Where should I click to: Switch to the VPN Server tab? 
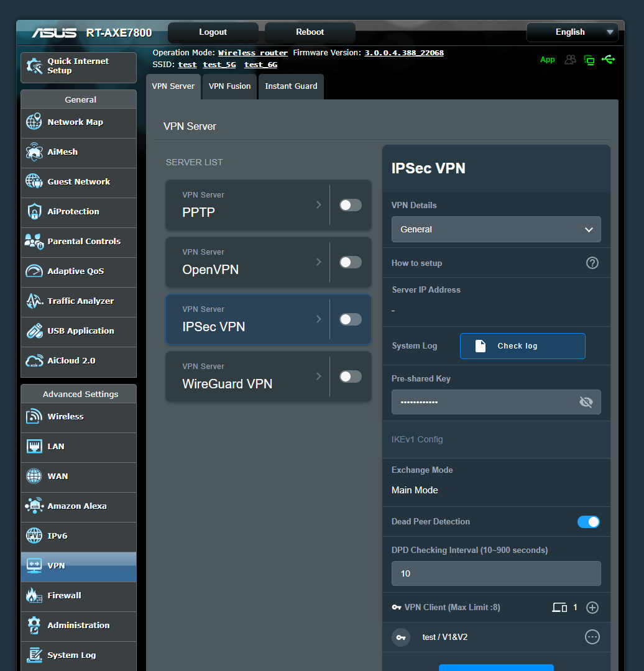click(173, 86)
